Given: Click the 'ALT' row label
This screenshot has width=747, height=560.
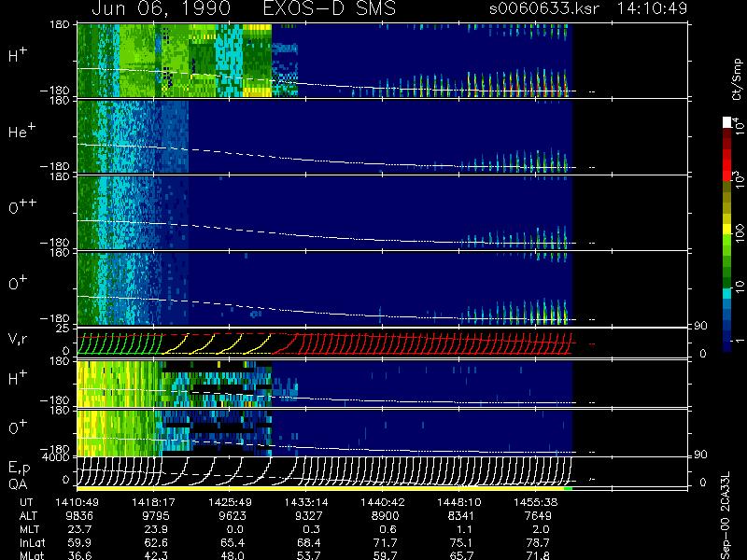Looking at the screenshot, I should (28, 516).
